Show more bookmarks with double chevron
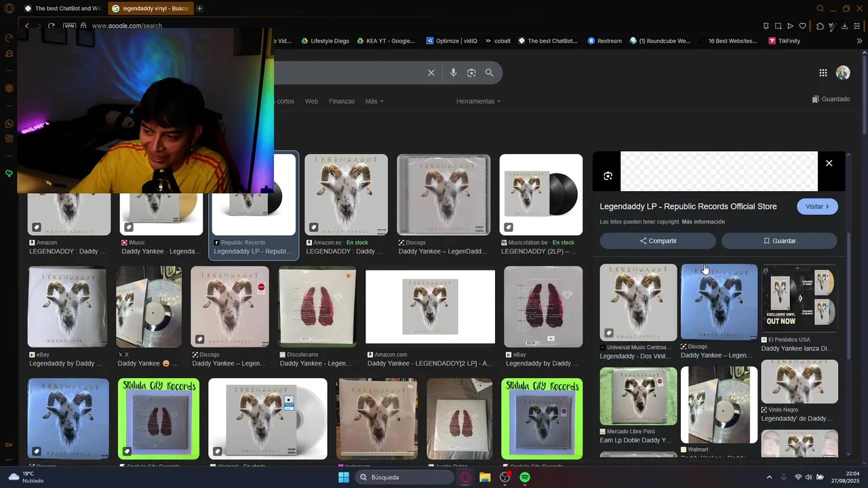 [x=859, y=41]
